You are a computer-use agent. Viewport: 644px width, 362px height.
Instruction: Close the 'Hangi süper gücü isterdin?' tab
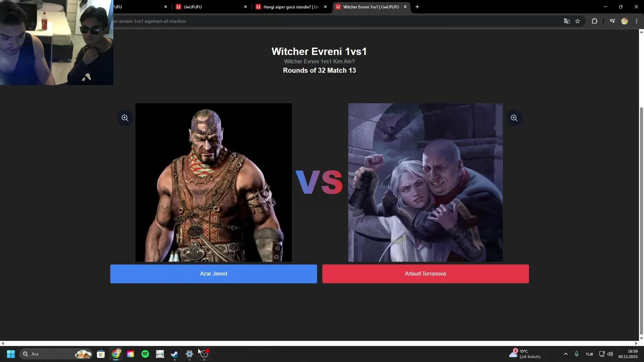coord(325,7)
